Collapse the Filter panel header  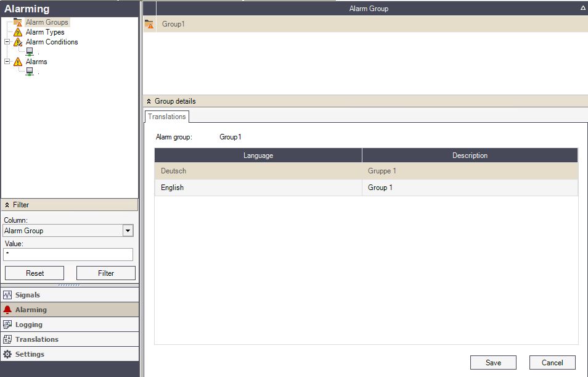[7, 205]
